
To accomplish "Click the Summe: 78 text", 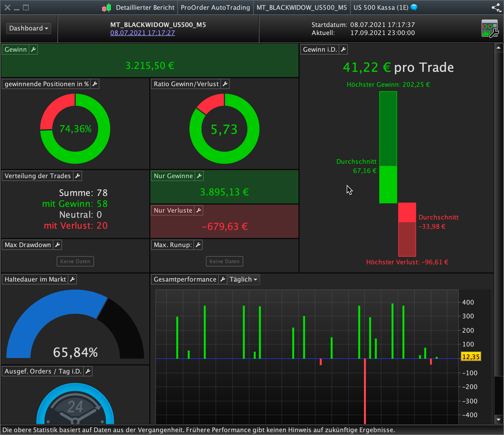I will coord(83,193).
